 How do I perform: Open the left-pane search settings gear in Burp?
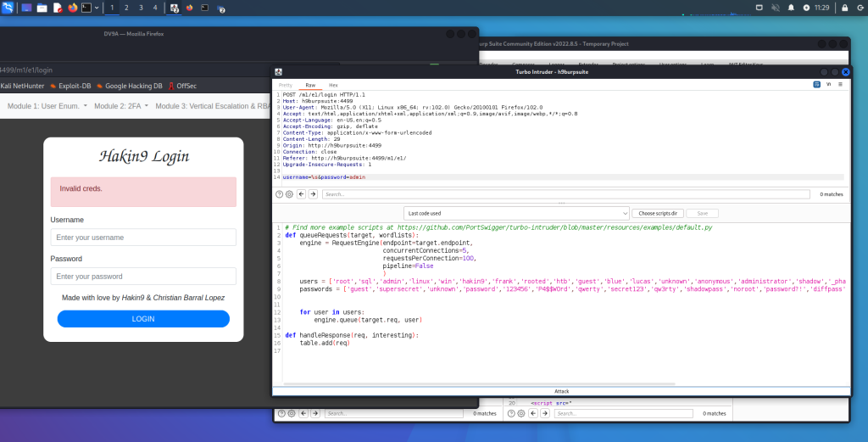pyautogui.click(x=292, y=413)
